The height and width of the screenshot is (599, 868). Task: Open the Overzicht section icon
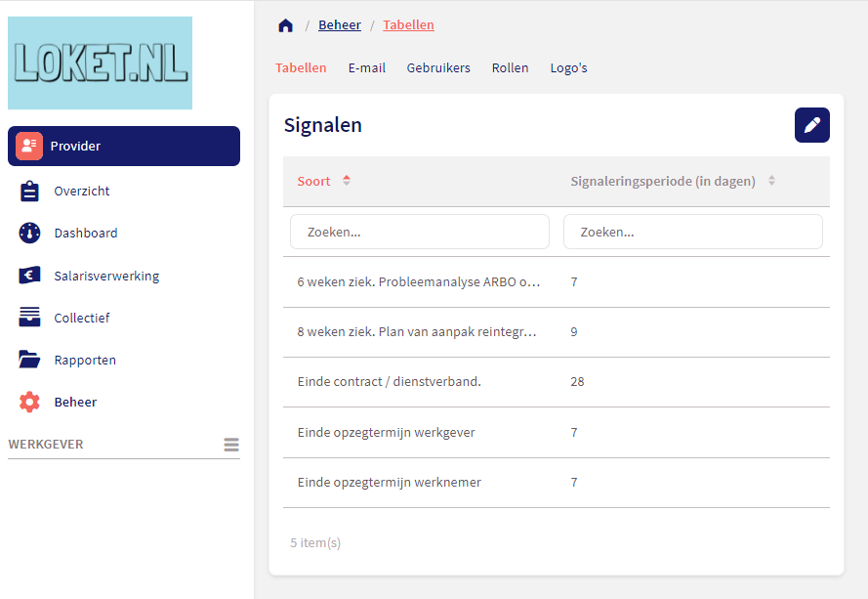(28, 190)
